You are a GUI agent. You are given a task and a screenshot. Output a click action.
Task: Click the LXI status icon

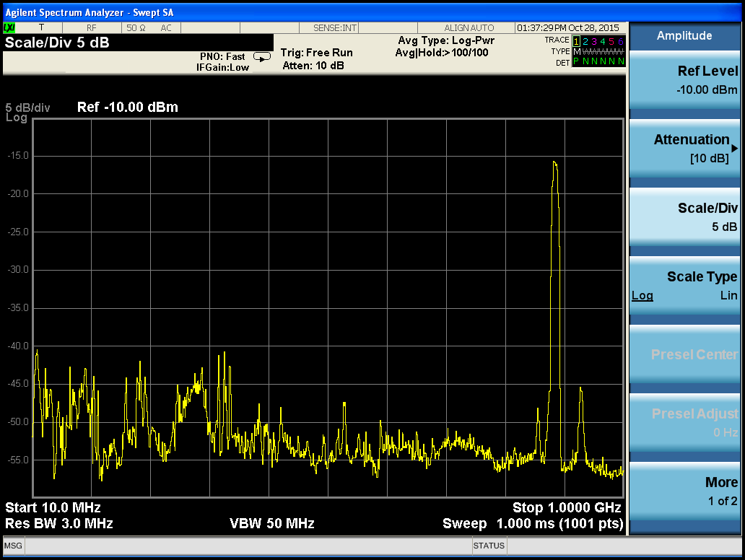click(x=9, y=27)
